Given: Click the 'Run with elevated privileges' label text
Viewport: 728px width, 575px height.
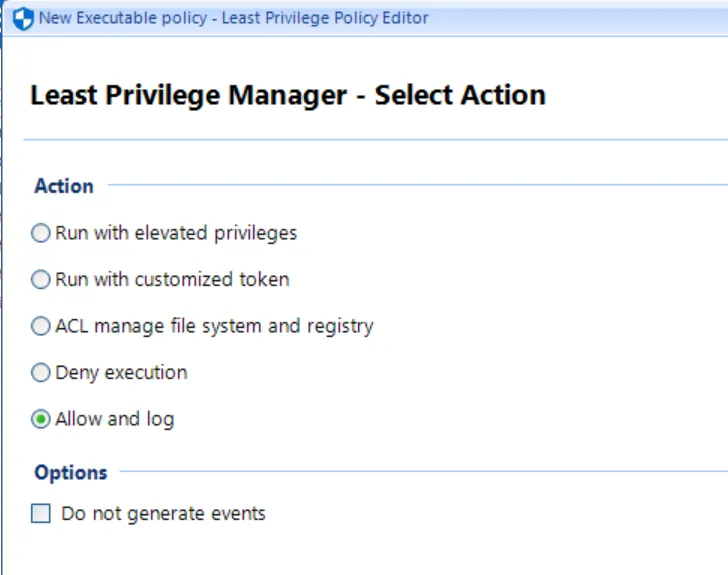Looking at the screenshot, I should click(176, 233).
